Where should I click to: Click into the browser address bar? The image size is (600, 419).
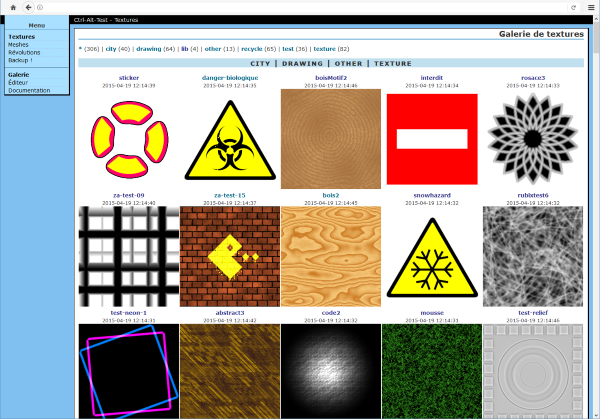click(x=306, y=7)
